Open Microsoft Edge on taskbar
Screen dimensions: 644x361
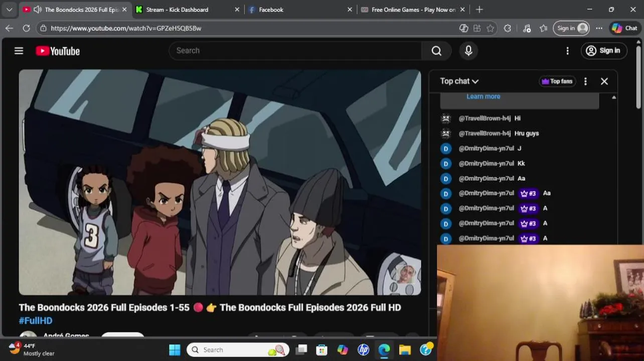click(x=384, y=350)
